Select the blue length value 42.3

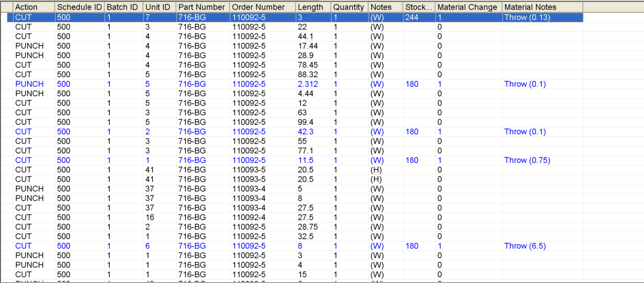pos(305,131)
